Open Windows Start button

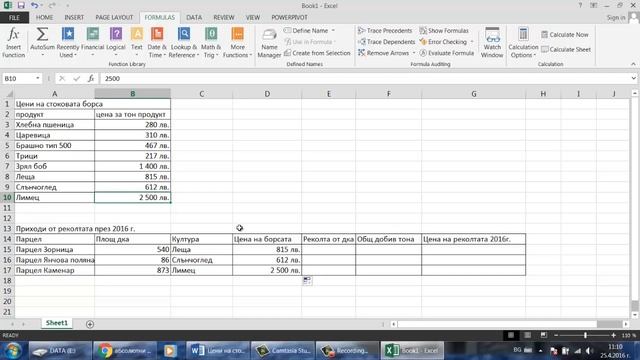click(x=12, y=350)
